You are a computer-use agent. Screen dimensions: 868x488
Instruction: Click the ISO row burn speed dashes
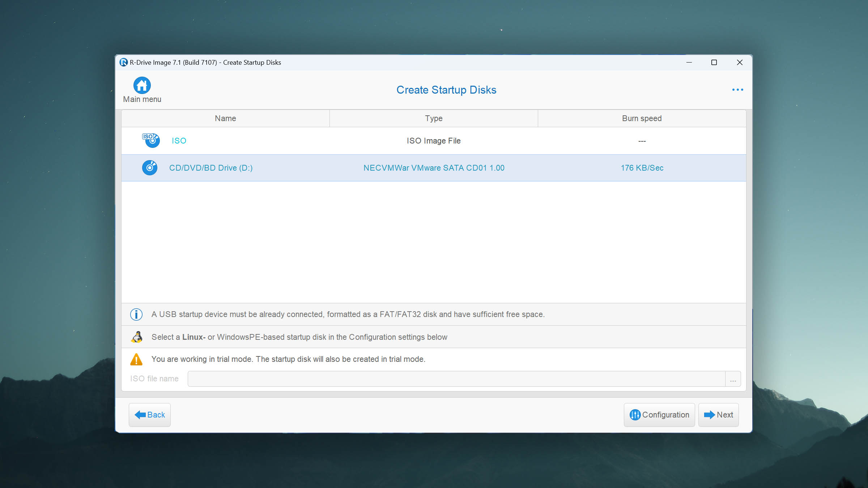pyautogui.click(x=642, y=141)
